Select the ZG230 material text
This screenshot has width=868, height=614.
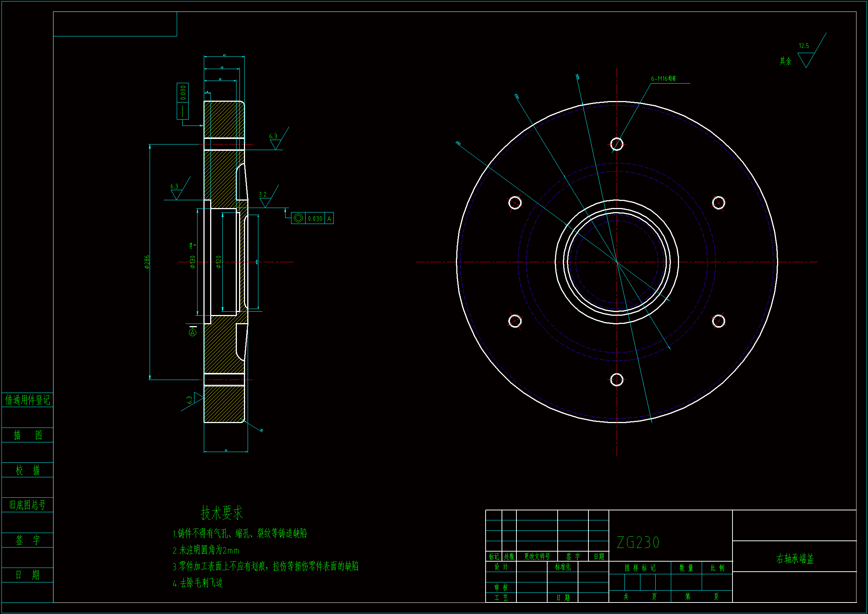[638, 543]
